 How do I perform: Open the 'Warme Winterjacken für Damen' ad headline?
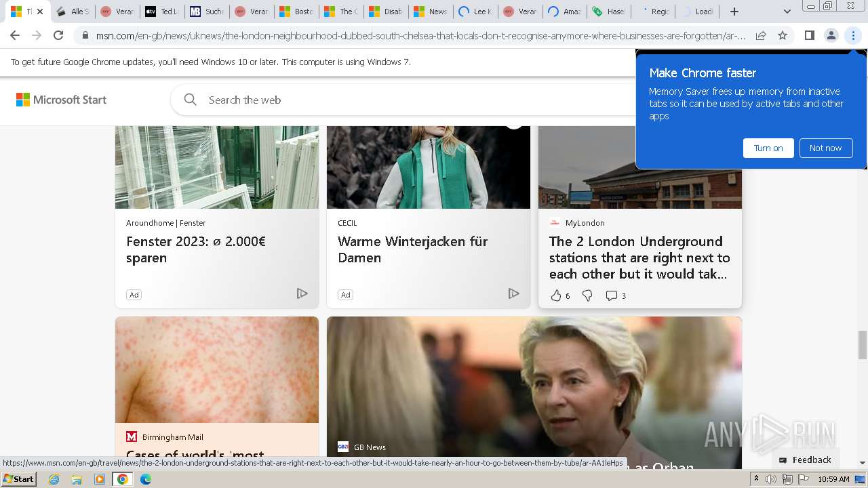pos(413,249)
